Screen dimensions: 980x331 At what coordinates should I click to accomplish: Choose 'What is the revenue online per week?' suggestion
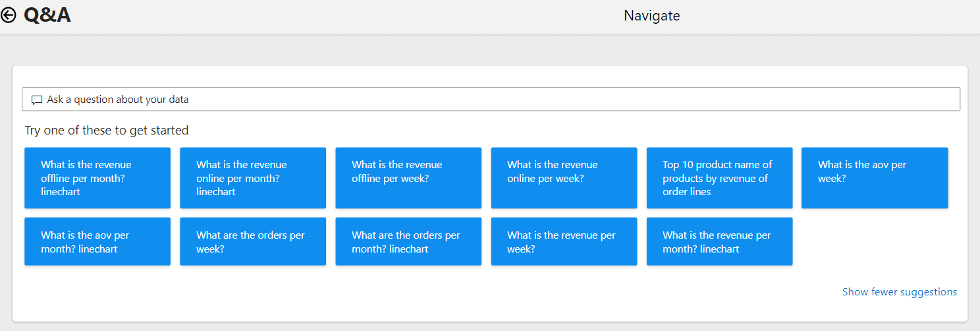tap(564, 178)
